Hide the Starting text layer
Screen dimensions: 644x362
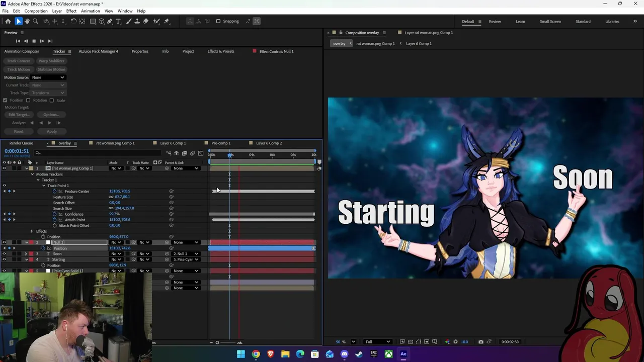pos(4,259)
